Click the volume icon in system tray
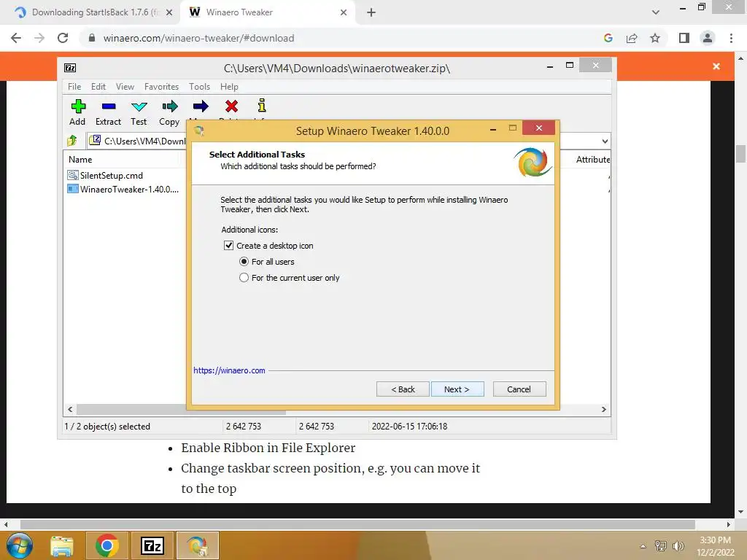The image size is (747, 560). [x=678, y=546]
